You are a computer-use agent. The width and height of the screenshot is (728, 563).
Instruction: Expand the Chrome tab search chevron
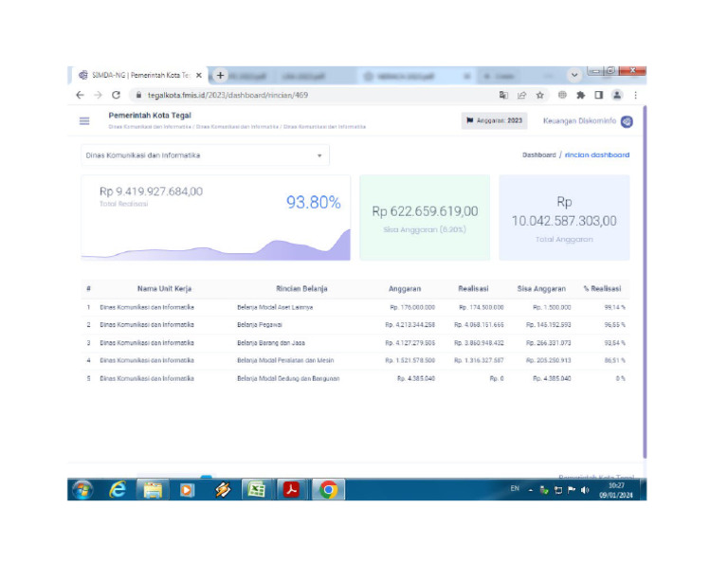point(574,75)
